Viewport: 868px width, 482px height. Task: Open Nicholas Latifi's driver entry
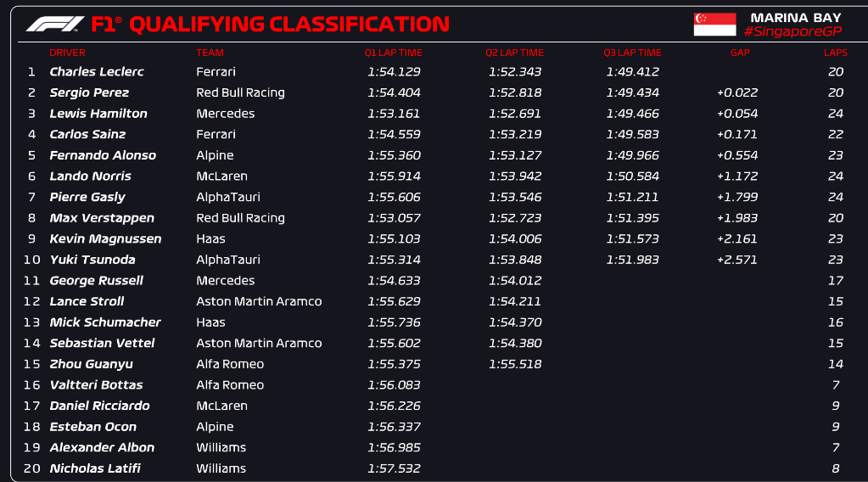95,468
